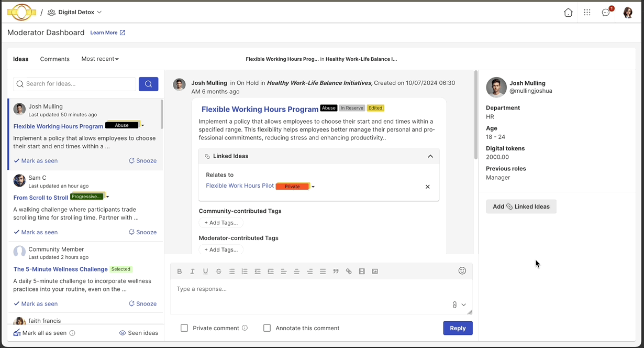Select the numbered list icon
The width and height of the screenshot is (644, 348).
coord(245,271)
